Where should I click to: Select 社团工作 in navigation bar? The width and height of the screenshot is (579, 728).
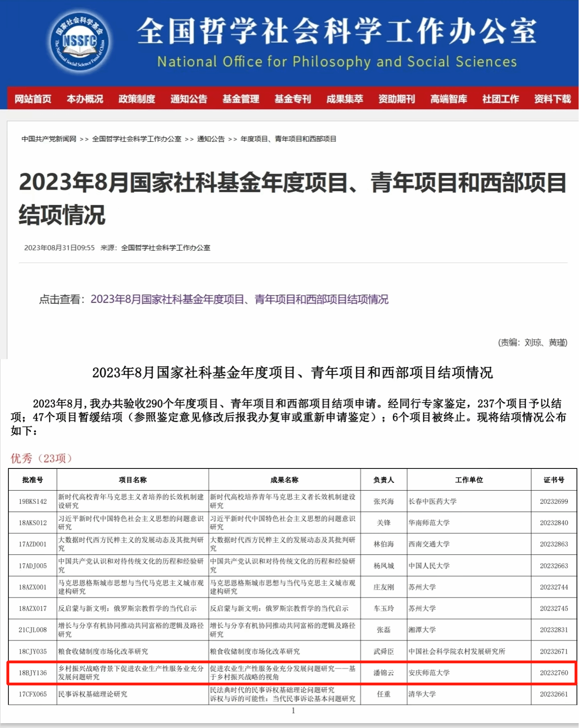pos(501,99)
